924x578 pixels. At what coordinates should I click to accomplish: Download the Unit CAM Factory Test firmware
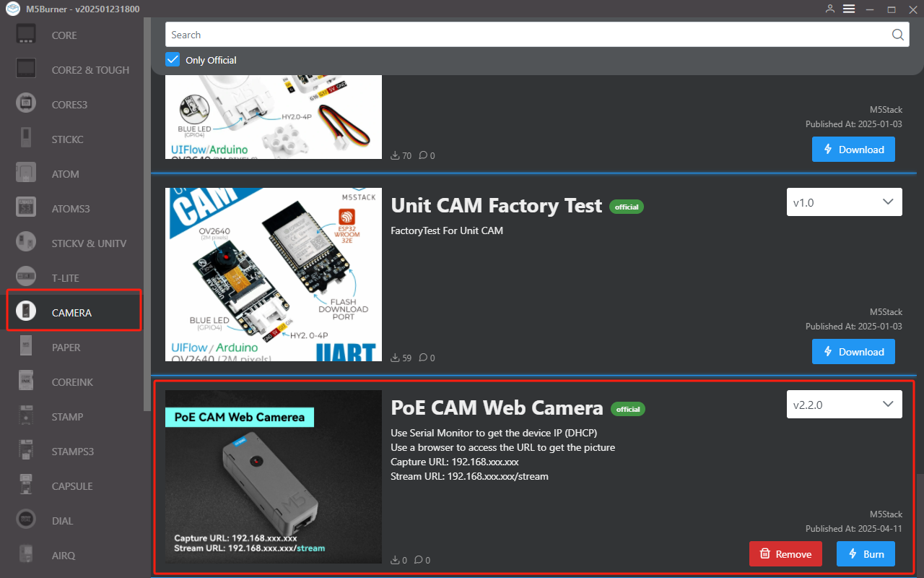[853, 352]
